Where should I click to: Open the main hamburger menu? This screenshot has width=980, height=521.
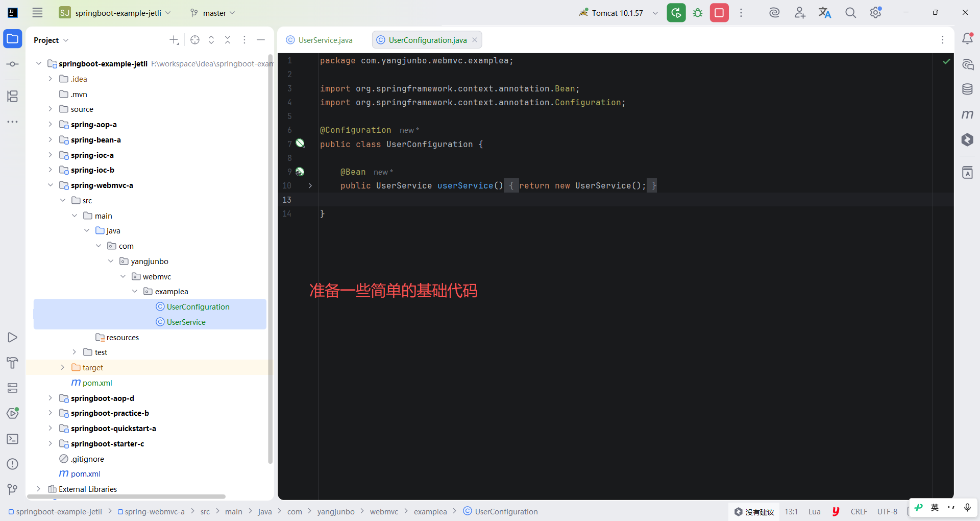[37, 13]
